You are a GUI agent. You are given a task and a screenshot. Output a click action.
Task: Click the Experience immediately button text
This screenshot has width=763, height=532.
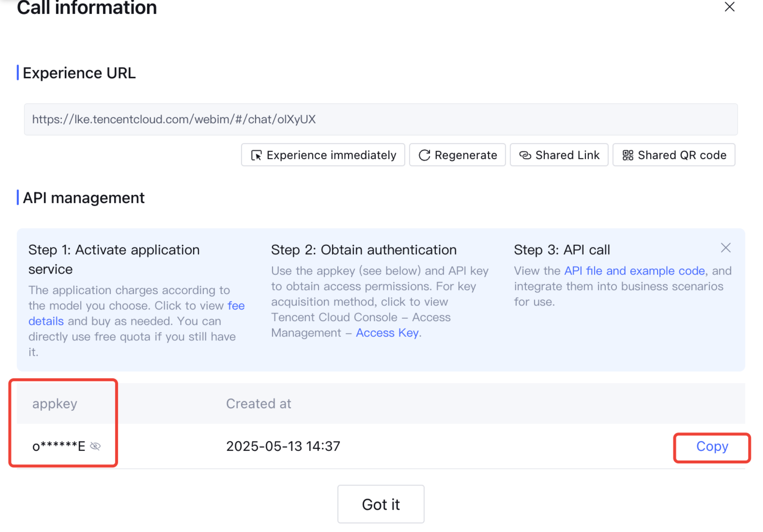point(331,155)
